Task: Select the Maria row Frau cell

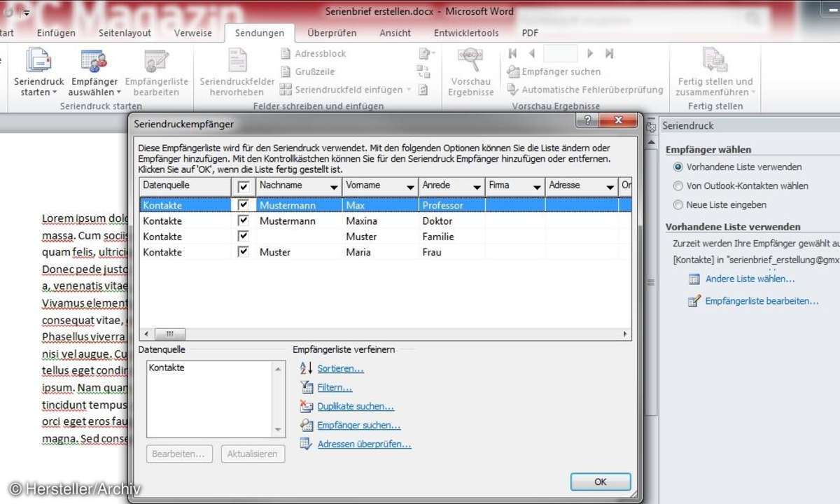Action: click(451, 252)
